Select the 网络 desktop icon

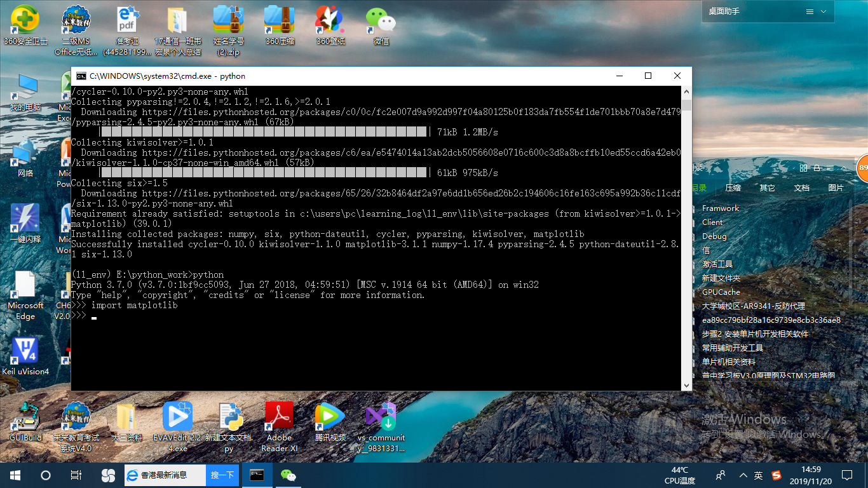(25, 158)
